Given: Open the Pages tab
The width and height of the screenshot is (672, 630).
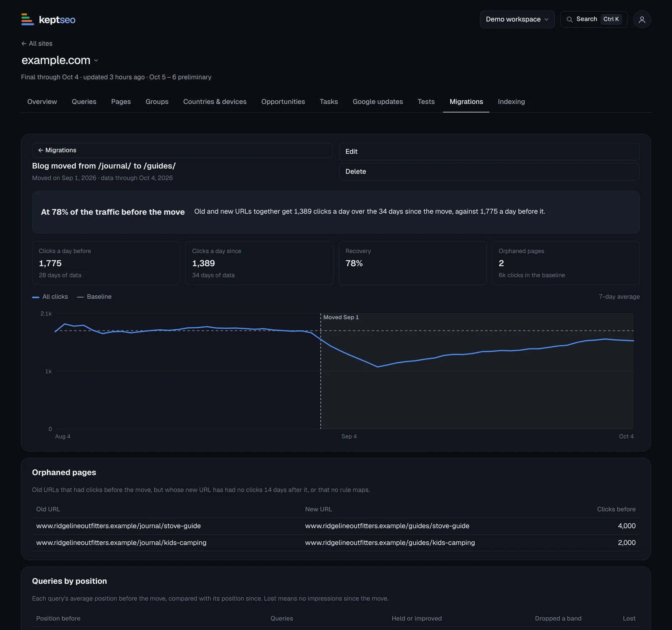Looking at the screenshot, I should 121,102.
